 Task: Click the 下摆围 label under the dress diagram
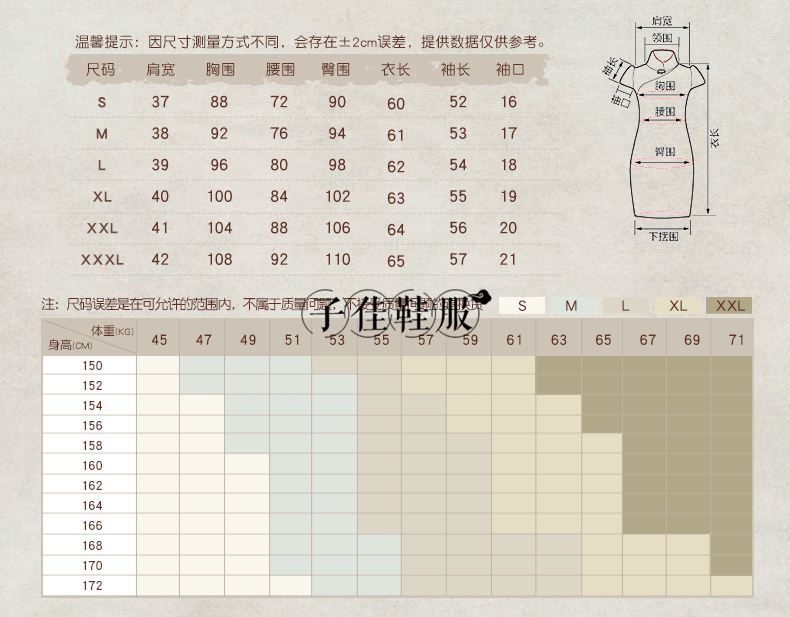(660, 236)
